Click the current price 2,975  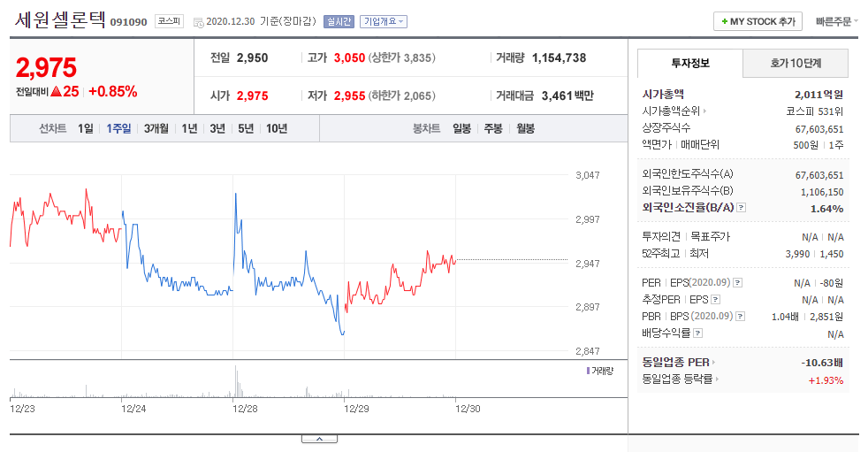click(47, 68)
